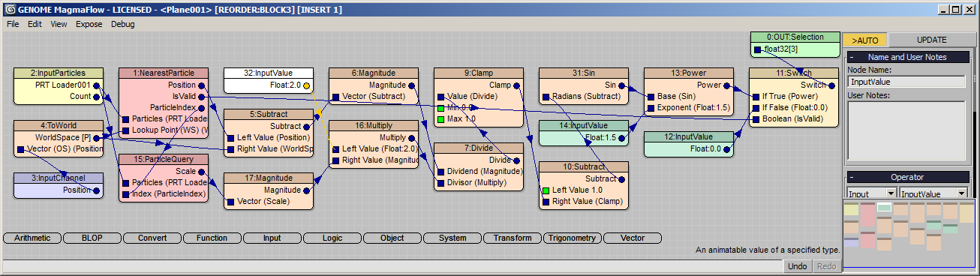This screenshot has height=276, width=980.
Task: Open the Input node category
Action: (272, 238)
